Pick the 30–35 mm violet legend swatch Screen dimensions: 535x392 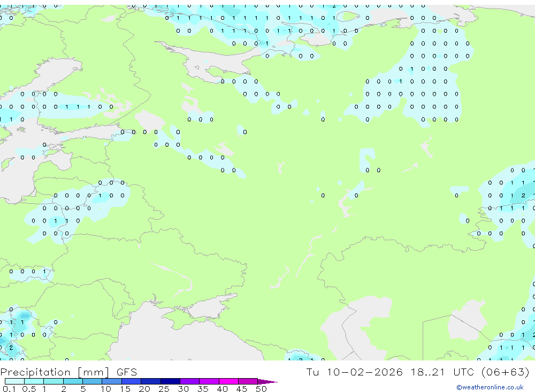(189, 381)
